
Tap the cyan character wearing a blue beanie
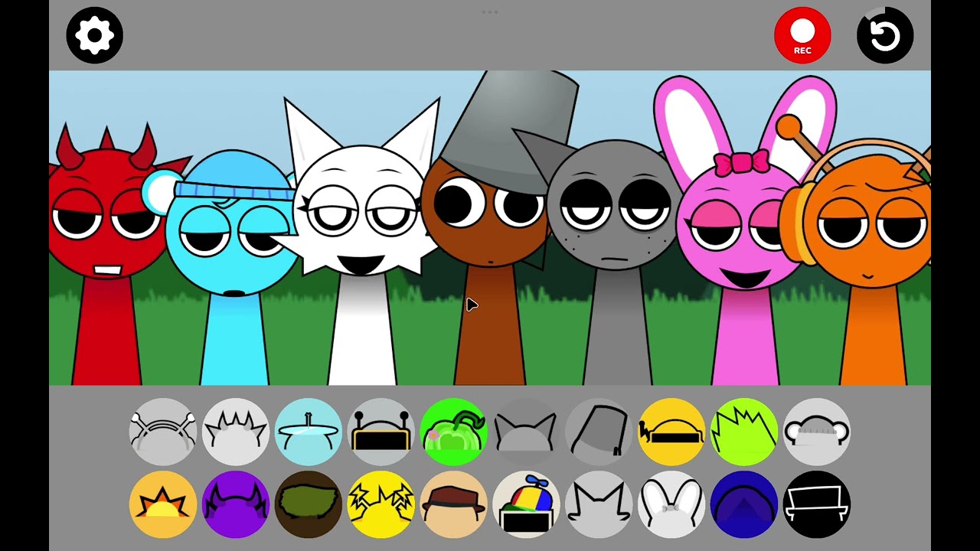(x=231, y=268)
